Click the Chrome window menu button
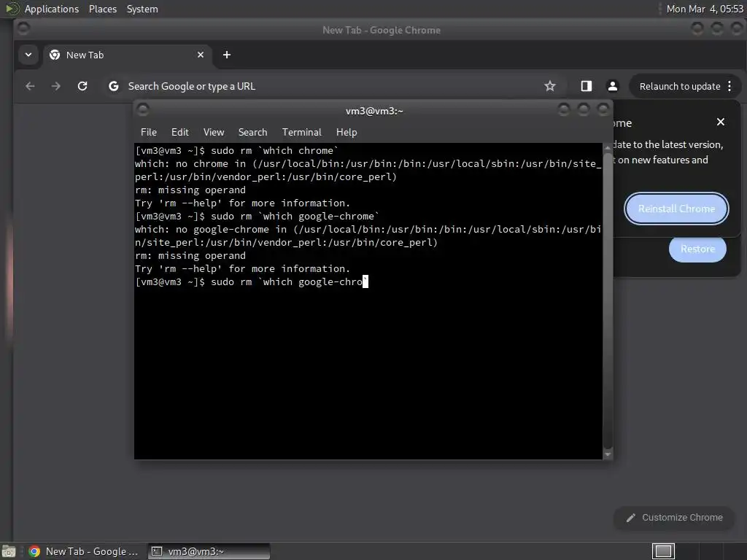This screenshot has width=747, height=560. click(23, 29)
